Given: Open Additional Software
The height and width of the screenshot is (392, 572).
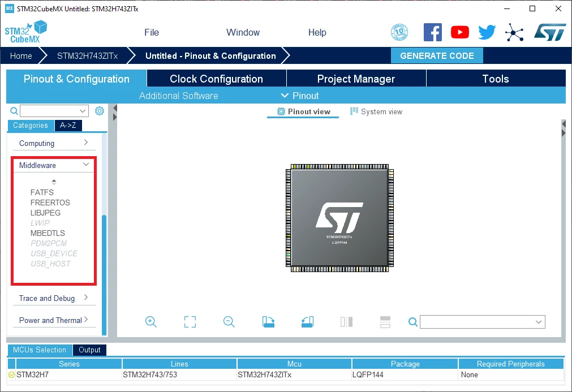Looking at the screenshot, I should pyautogui.click(x=178, y=96).
